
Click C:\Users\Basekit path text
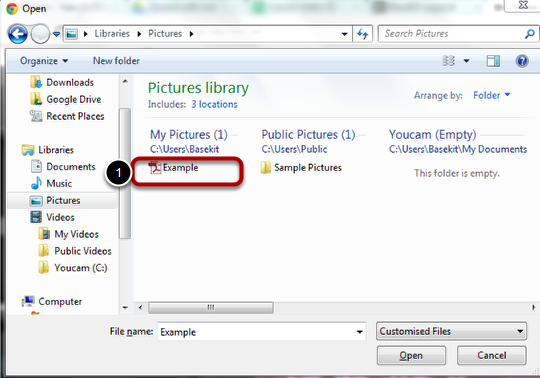pyautogui.click(x=184, y=149)
